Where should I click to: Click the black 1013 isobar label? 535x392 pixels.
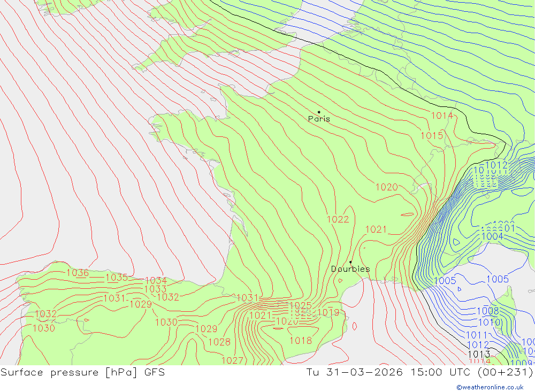pyautogui.click(x=479, y=354)
